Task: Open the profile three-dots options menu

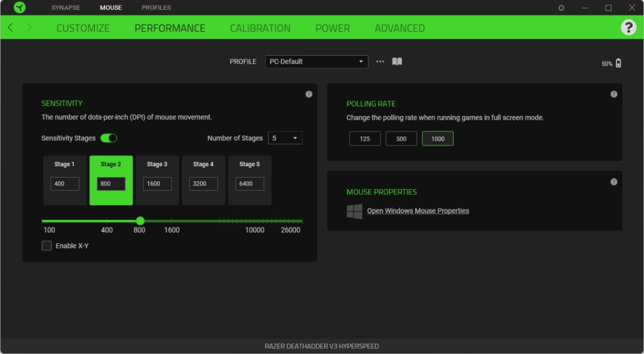Action: click(x=380, y=62)
